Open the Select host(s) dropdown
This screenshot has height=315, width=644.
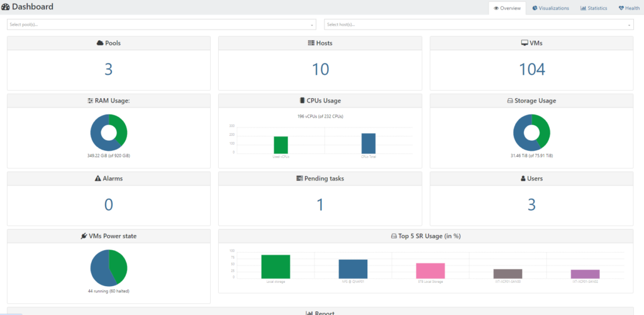point(478,25)
